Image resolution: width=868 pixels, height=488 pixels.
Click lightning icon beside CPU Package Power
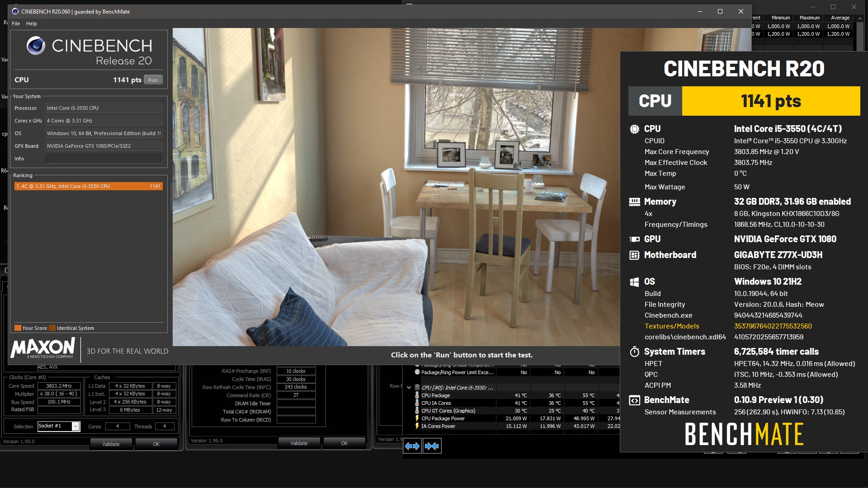point(417,418)
